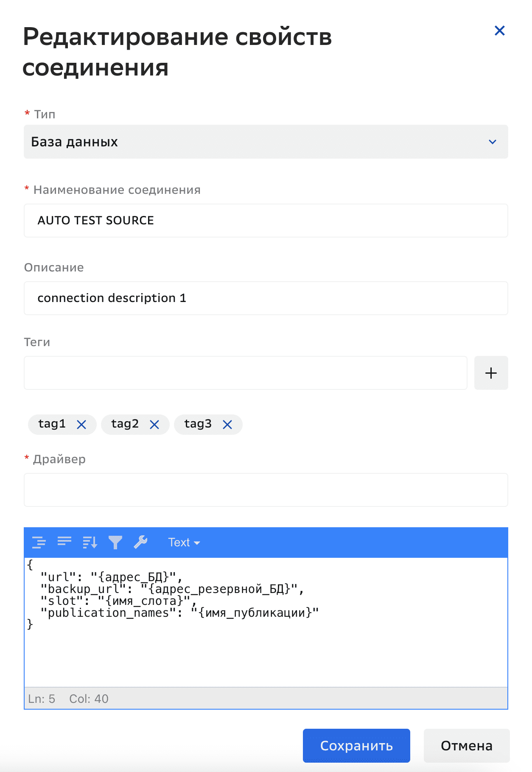Click the repair wrench icon in editor
532x772 pixels.
tap(140, 542)
